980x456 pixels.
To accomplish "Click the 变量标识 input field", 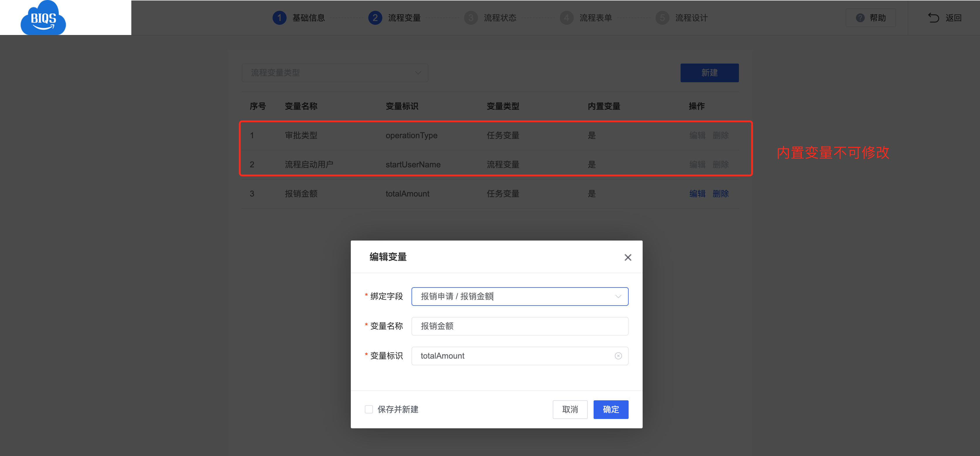I will [520, 356].
